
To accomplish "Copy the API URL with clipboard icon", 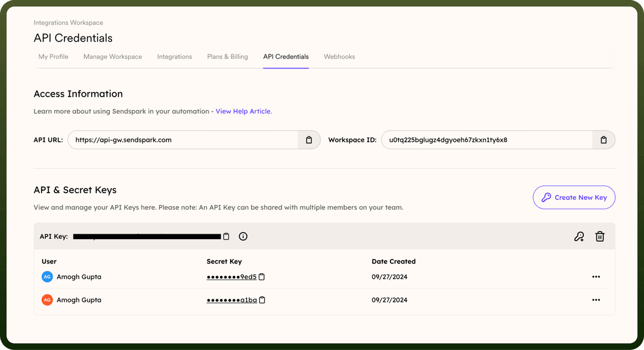I will (x=309, y=140).
